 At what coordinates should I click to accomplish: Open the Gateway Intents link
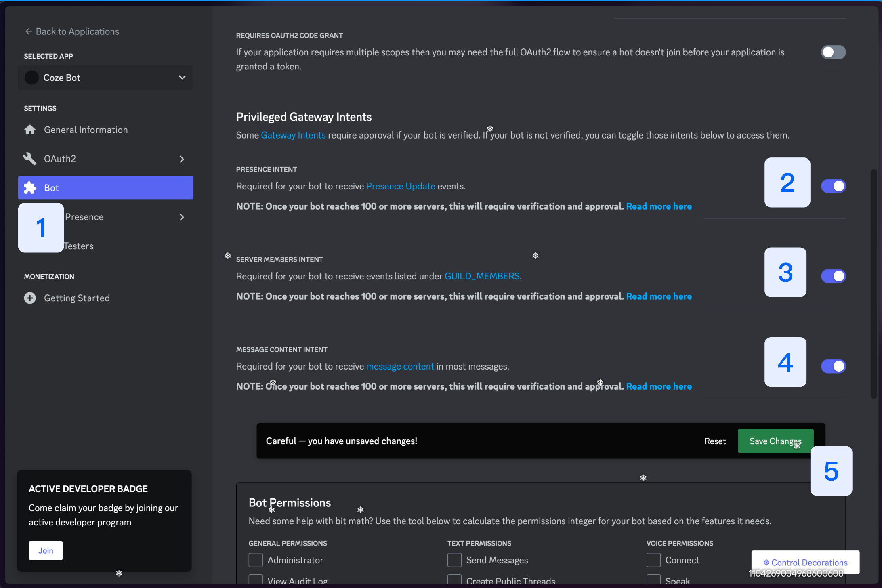pos(293,135)
